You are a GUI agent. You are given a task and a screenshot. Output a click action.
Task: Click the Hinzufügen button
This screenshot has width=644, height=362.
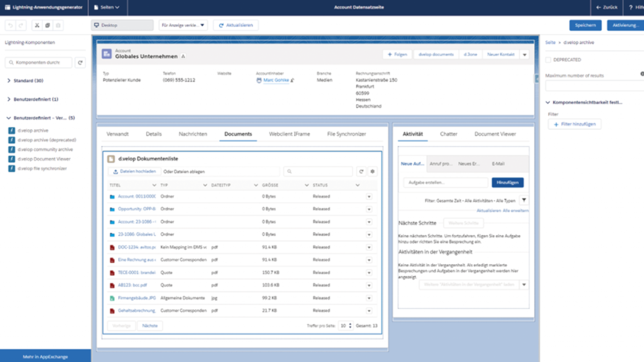point(508,183)
